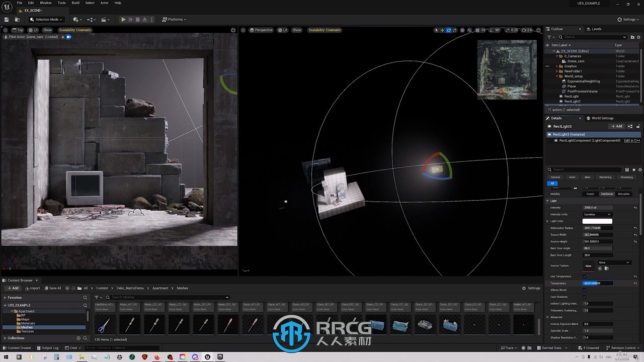Set Mobility to Static
Image resolution: width=644 pixels, height=362 pixels.
pyautogui.click(x=590, y=194)
